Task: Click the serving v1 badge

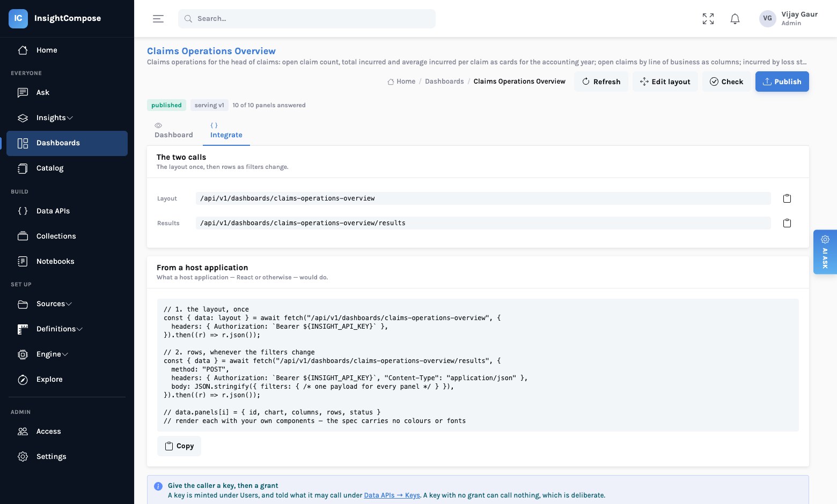Action: [x=209, y=105]
